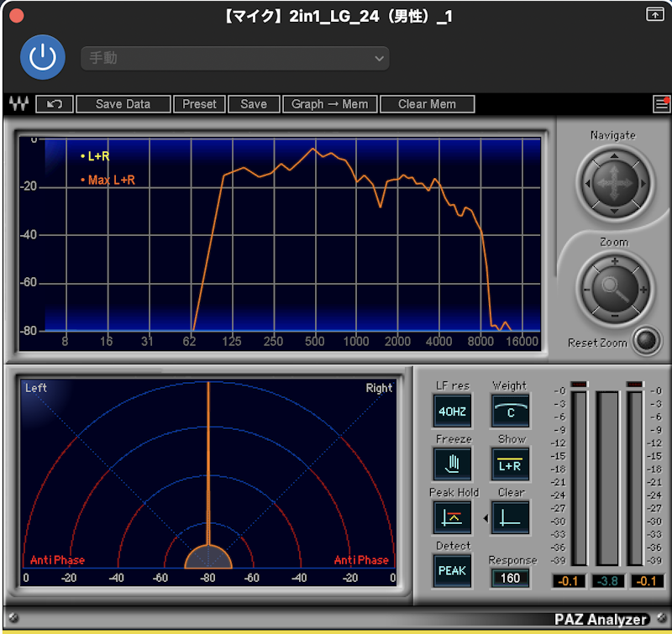The width and height of the screenshot is (672, 634).
Task: Select Graph → Mem option
Action: click(329, 104)
